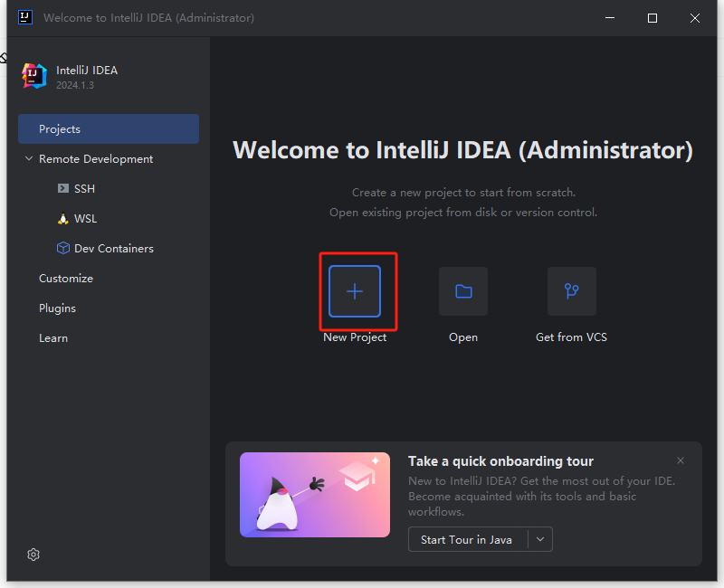This screenshot has width=724, height=588.
Task: Click the 'Take a quick onboarding tour' heading
Action: click(500, 461)
